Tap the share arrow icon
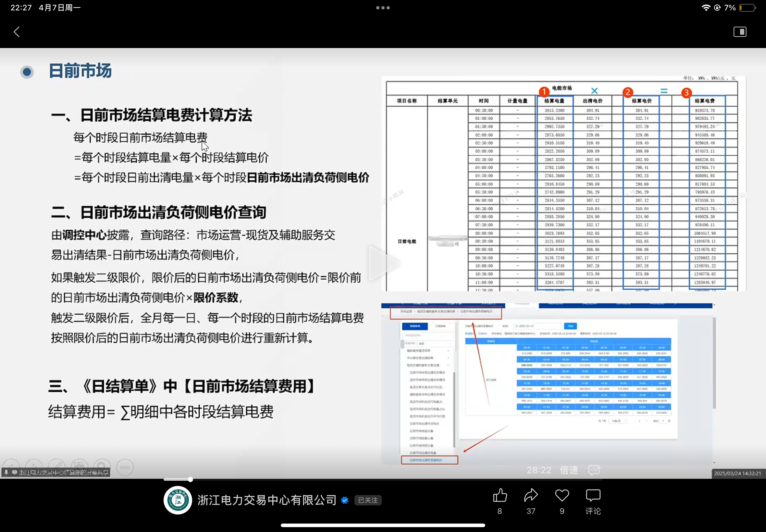Viewport: 766px width, 532px height. click(531, 496)
